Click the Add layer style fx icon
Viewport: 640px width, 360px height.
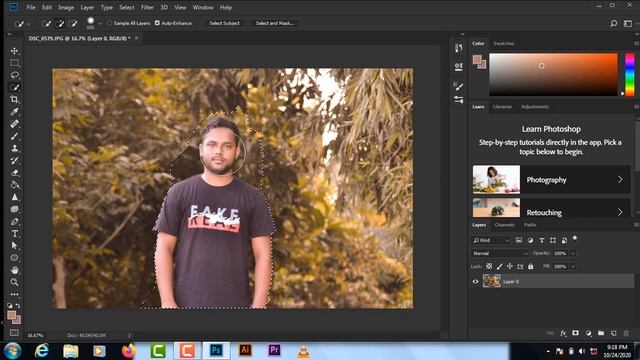coord(563,333)
